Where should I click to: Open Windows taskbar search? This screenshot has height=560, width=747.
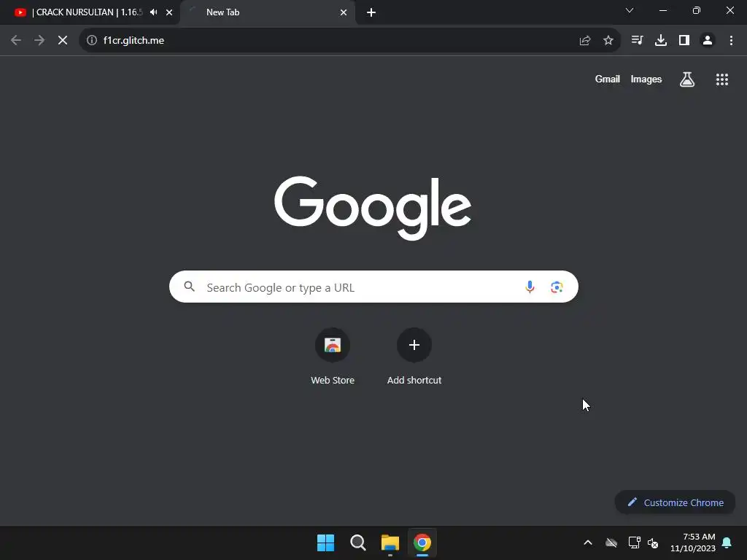[x=357, y=542]
